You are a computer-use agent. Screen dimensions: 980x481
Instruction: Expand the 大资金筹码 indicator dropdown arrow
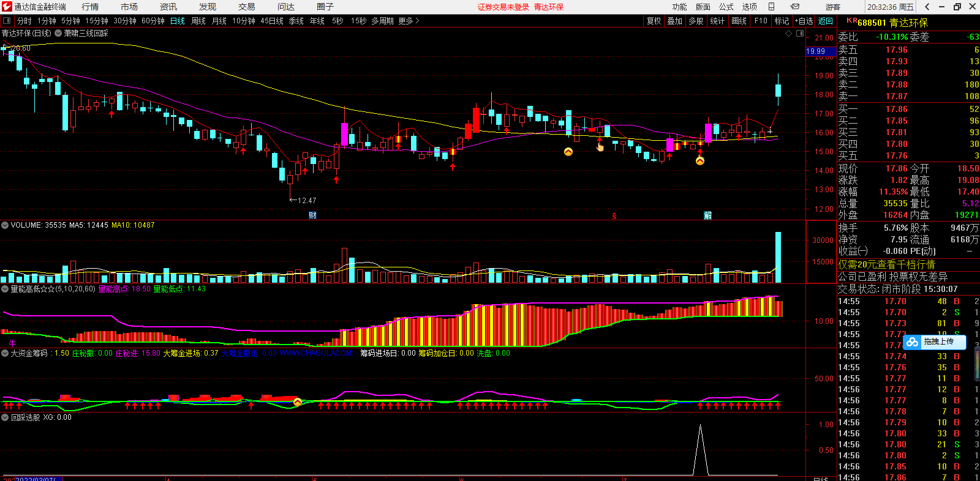[5, 353]
